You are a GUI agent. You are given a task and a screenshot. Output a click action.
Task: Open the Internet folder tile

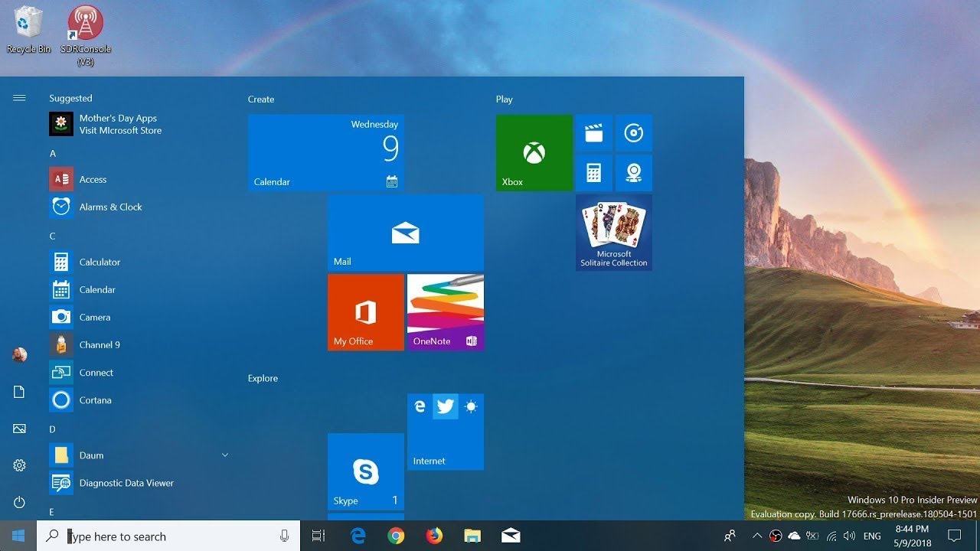click(446, 432)
